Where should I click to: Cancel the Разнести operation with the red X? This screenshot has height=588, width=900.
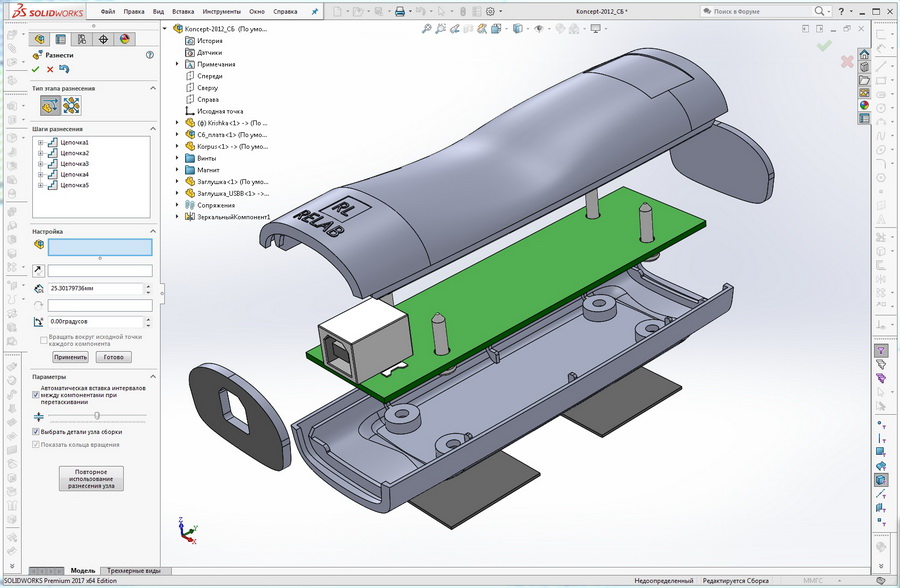[x=49, y=69]
